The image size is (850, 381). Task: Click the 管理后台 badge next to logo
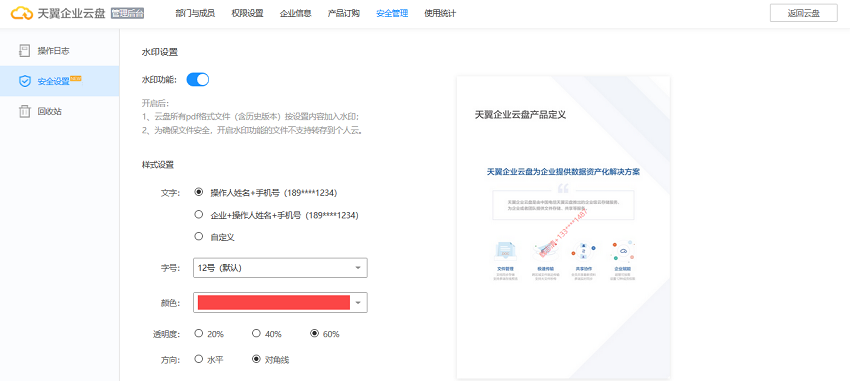pyautogui.click(x=127, y=14)
